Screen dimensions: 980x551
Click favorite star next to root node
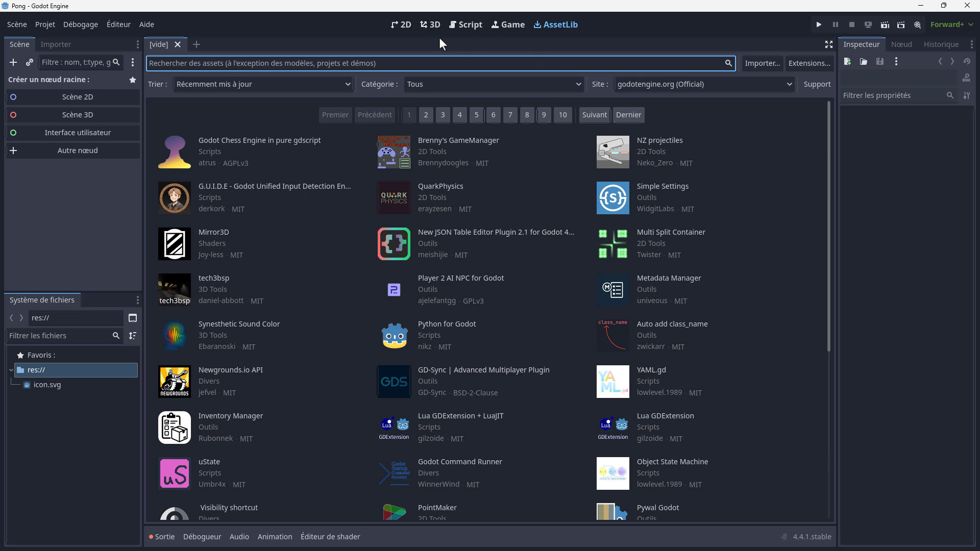[133, 80]
